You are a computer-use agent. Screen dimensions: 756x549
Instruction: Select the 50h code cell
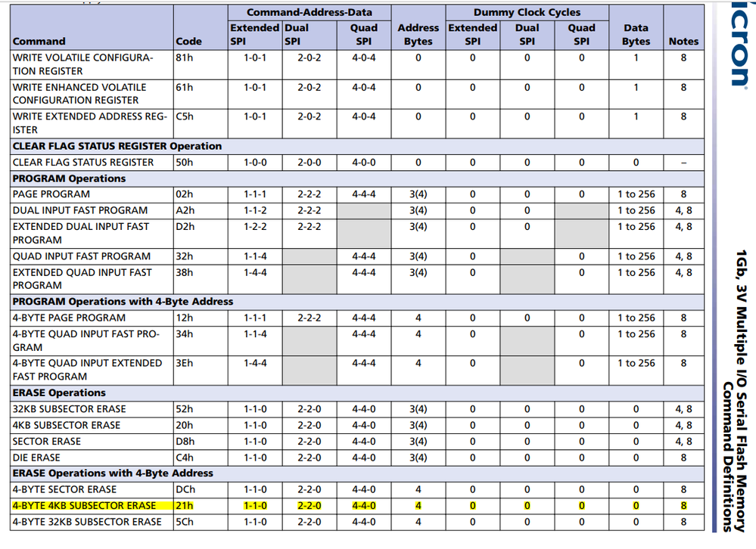(201, 163)
